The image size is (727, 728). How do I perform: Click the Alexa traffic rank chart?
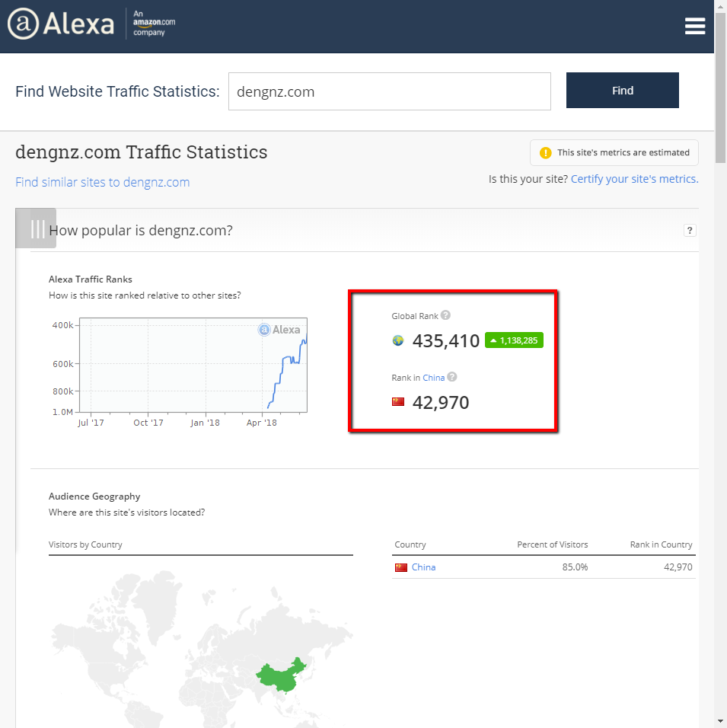193,365
